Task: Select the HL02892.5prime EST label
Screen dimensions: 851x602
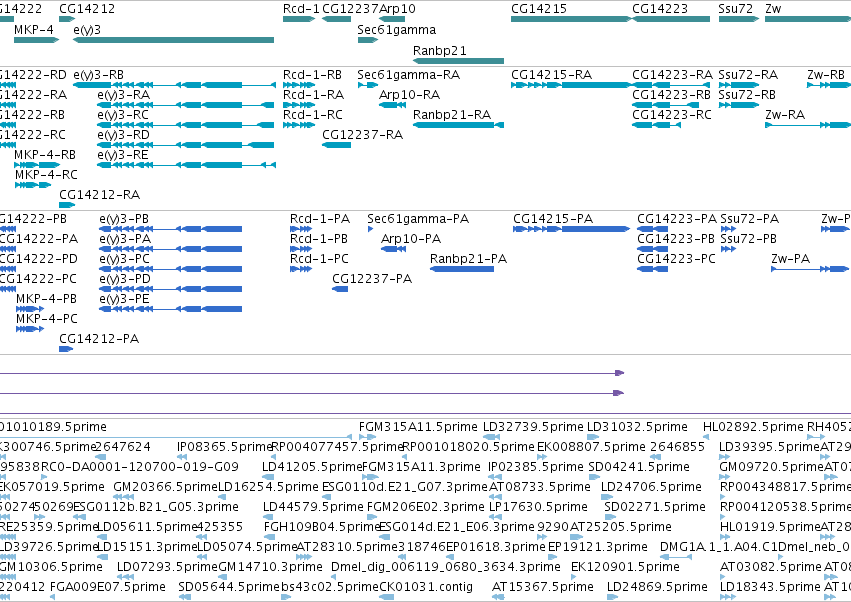Action: point(753,427)
